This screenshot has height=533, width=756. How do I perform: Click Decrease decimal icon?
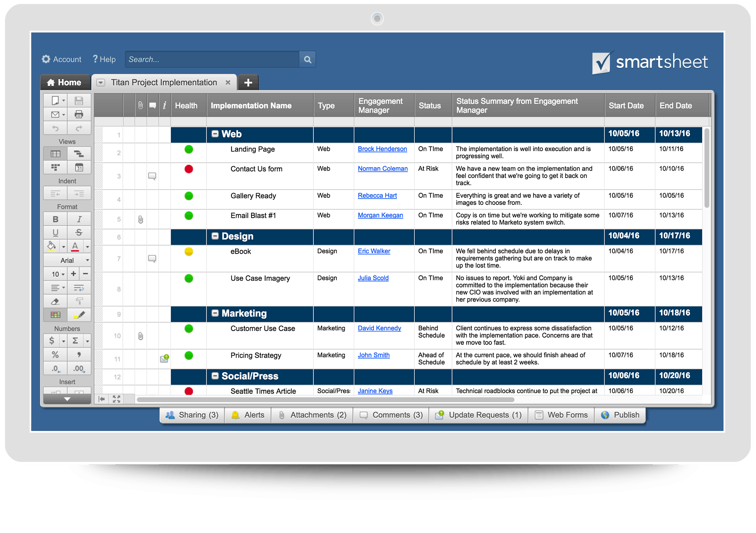55,369
